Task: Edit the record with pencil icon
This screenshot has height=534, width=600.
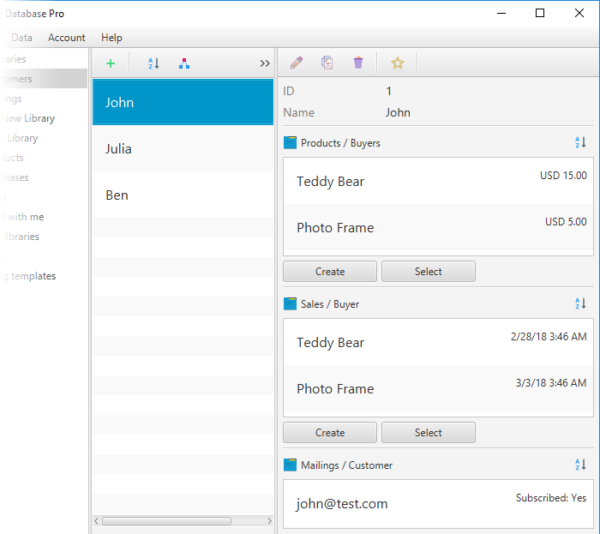Action: pyautogui.click(x=297, y=63)
